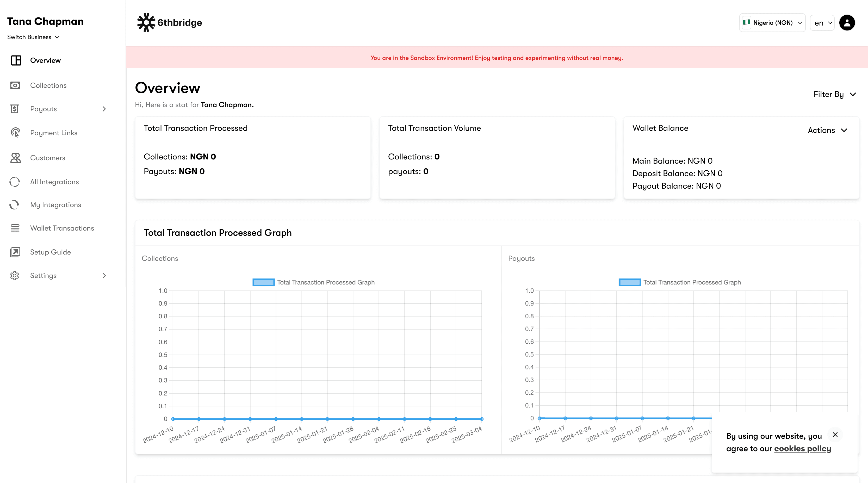
Task: Dismiss the cookies consent banner
Action: (835, 435)
